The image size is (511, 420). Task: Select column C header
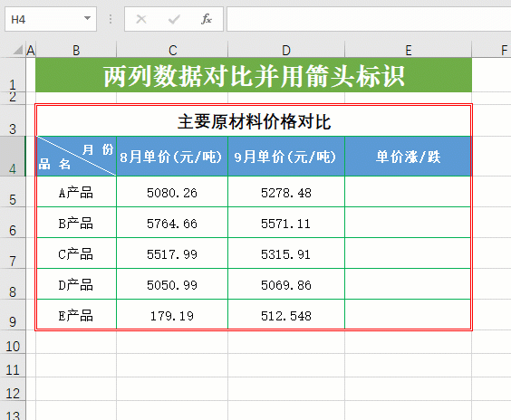(172, 50)
